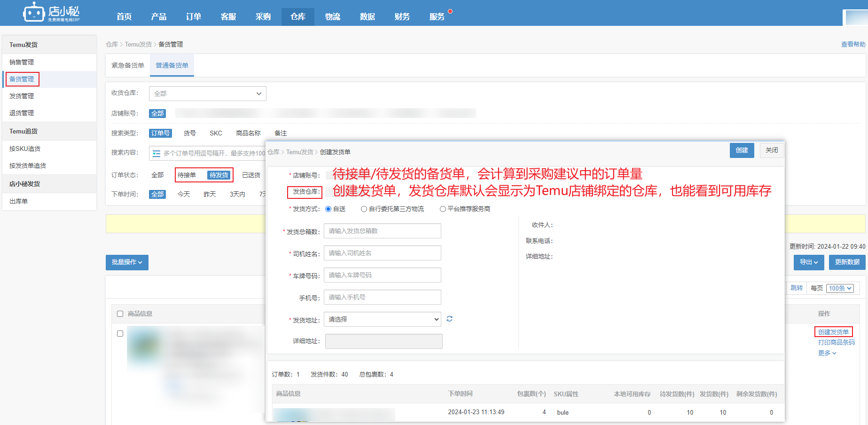Viewport: 868px width, 425px height.
Task: Switch to the 紧急备货单 tab
Action: (128, 65)
